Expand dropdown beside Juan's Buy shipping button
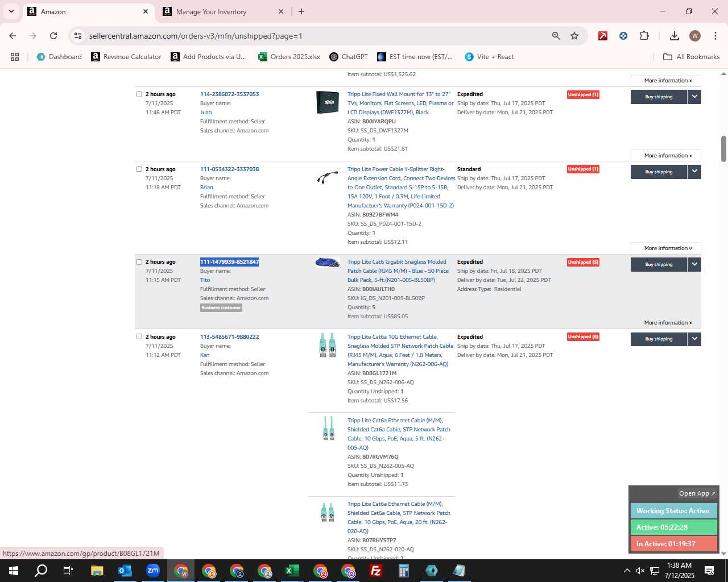 click(x=694, y=97)
